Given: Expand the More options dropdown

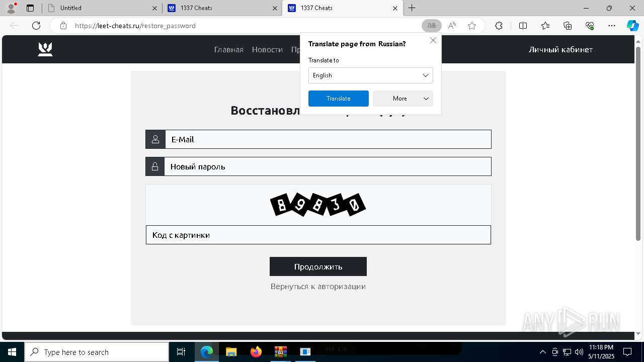Looking at the screenshot, I should pos(403,99).
